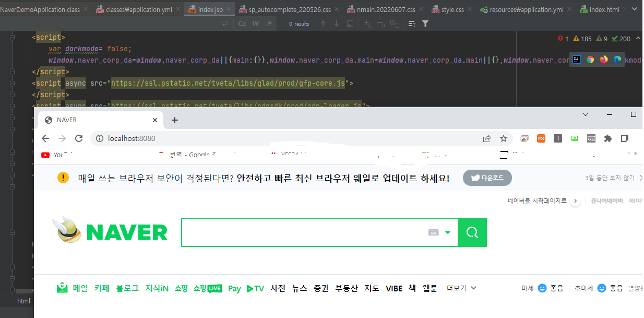Open the classes application.yml tab
Image resolution: width=644 pixels, height=318 pixels.
(x=138, y=9)
